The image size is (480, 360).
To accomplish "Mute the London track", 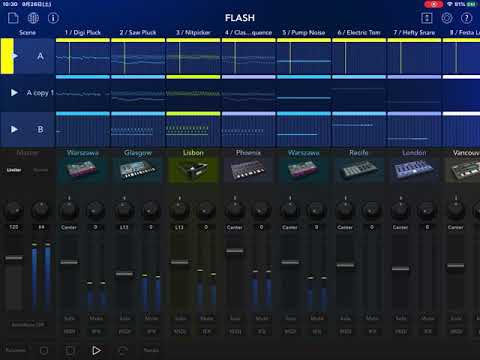I will click(x=428, y=318).
